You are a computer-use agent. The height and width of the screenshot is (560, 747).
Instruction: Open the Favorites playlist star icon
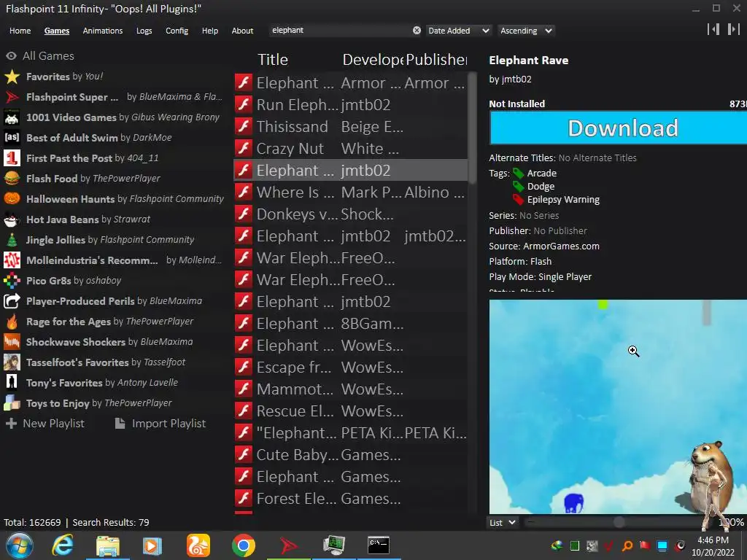(x=12, y=77)
